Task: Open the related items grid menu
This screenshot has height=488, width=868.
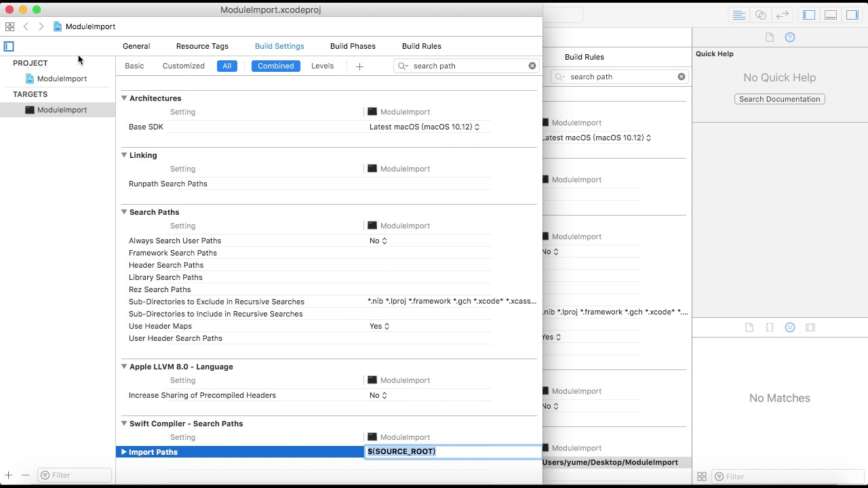Action: 9,26
